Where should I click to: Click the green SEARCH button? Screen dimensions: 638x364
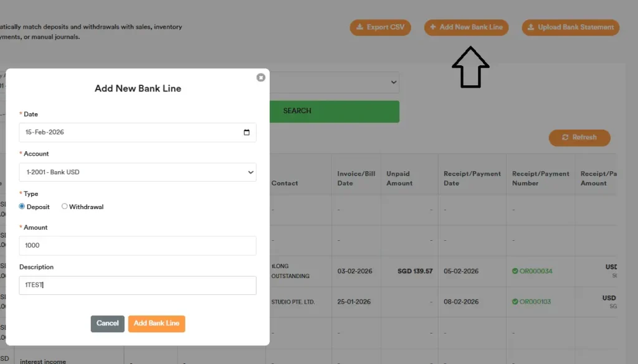pyautogui.click(x=335, y=111)
